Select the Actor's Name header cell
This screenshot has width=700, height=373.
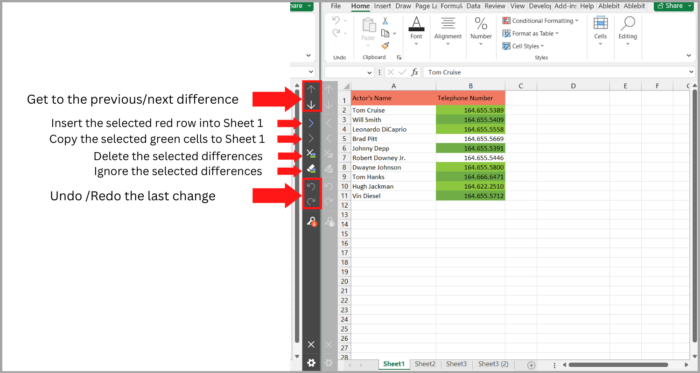393,98
